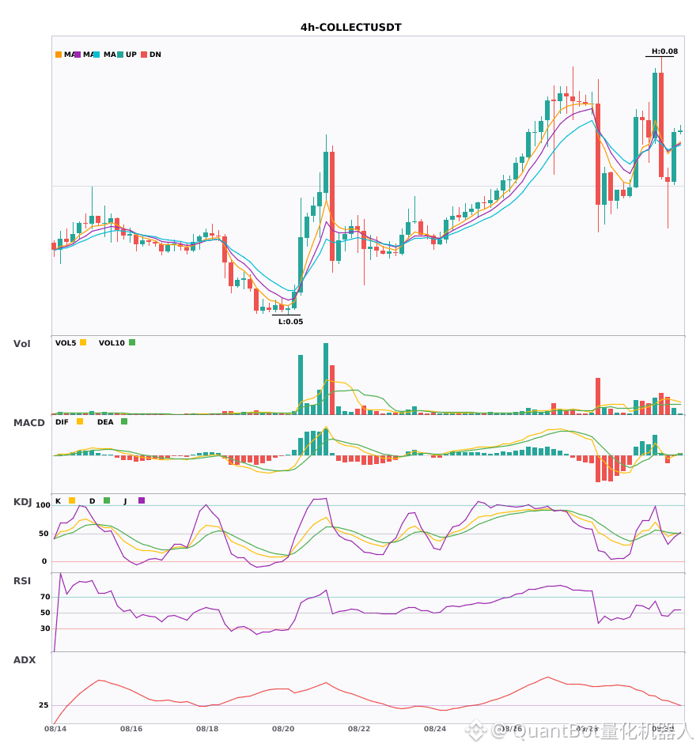This screenshot has height=751, width=700.
Task: Select the KDJ panel label
Action: pos(22,502)
